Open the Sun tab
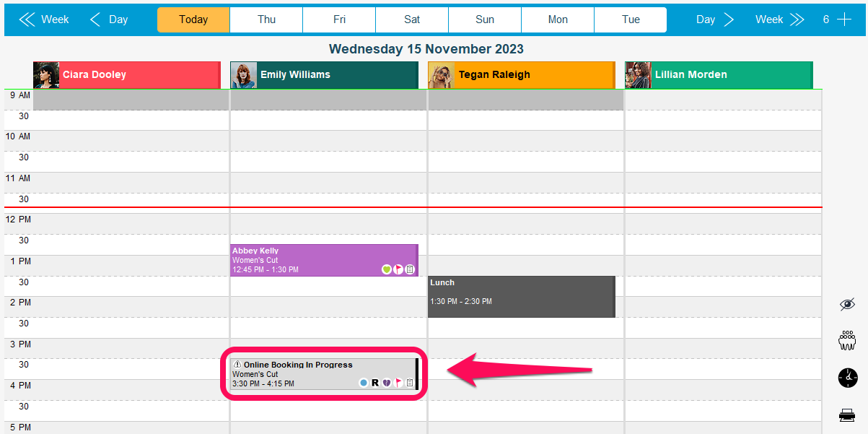Viewport: 868px width, 434px height. tap(485, 19)
